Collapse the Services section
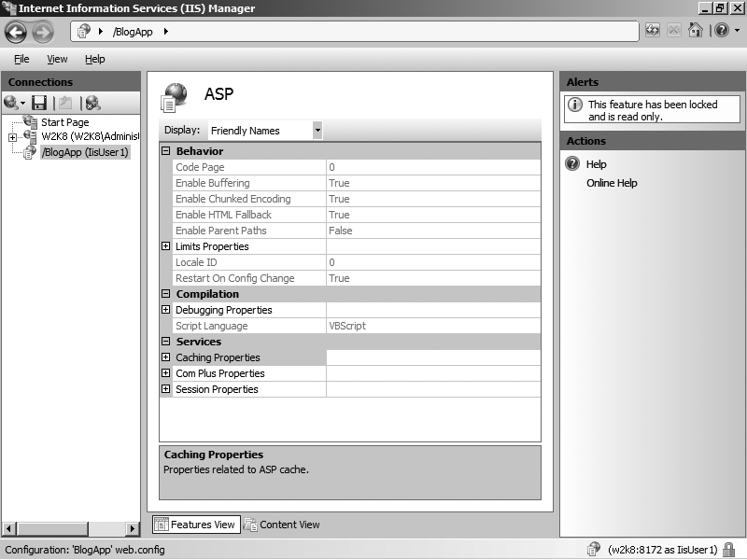The image size is (747, 560). 166,342
